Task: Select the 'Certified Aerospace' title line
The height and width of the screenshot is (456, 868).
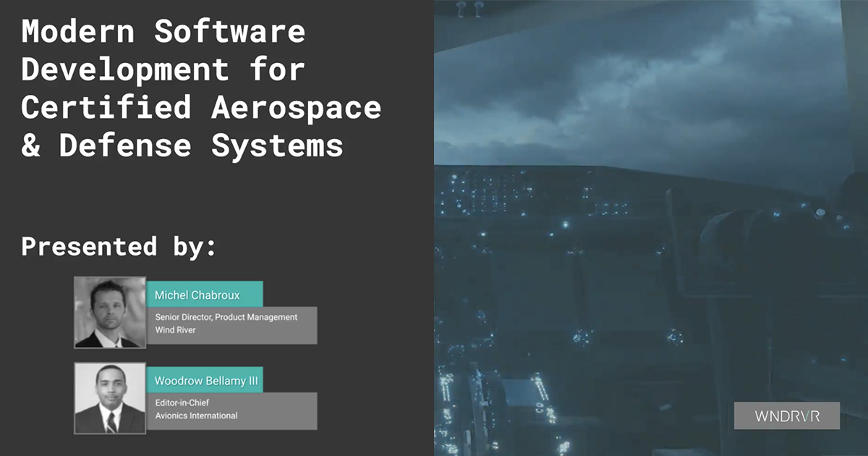Action: pos(203,107)
